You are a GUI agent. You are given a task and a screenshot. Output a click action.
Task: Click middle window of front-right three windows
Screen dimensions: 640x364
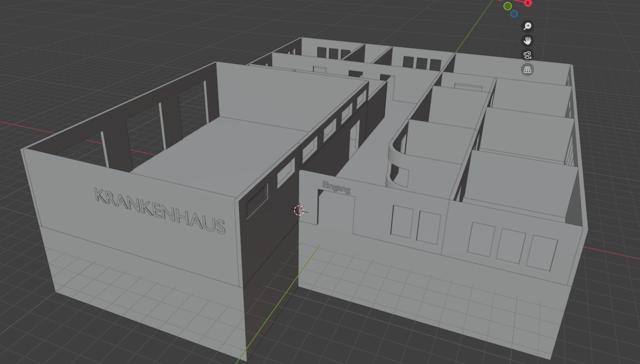[x=510, y=246]
